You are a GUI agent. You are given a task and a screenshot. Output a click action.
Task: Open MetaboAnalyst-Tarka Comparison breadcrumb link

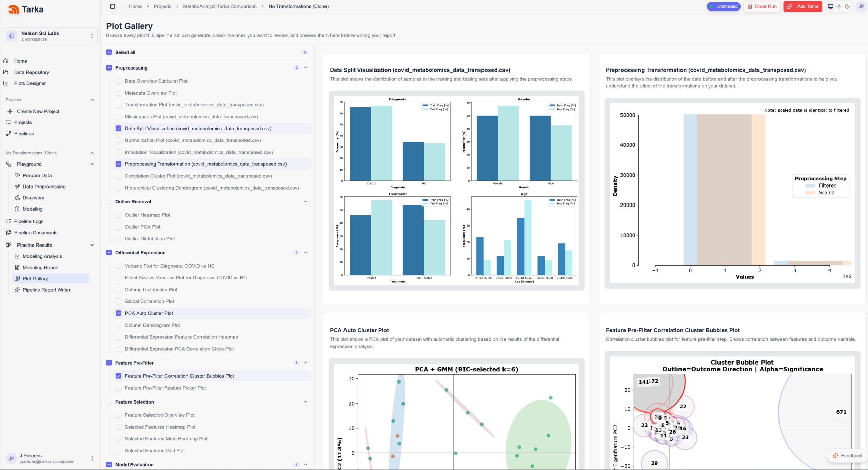point(220,6)
